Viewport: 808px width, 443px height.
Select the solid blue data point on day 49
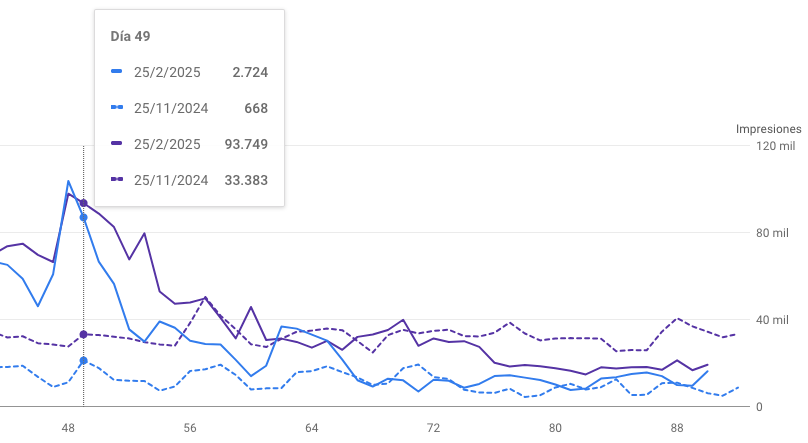[x=83, y=217]
